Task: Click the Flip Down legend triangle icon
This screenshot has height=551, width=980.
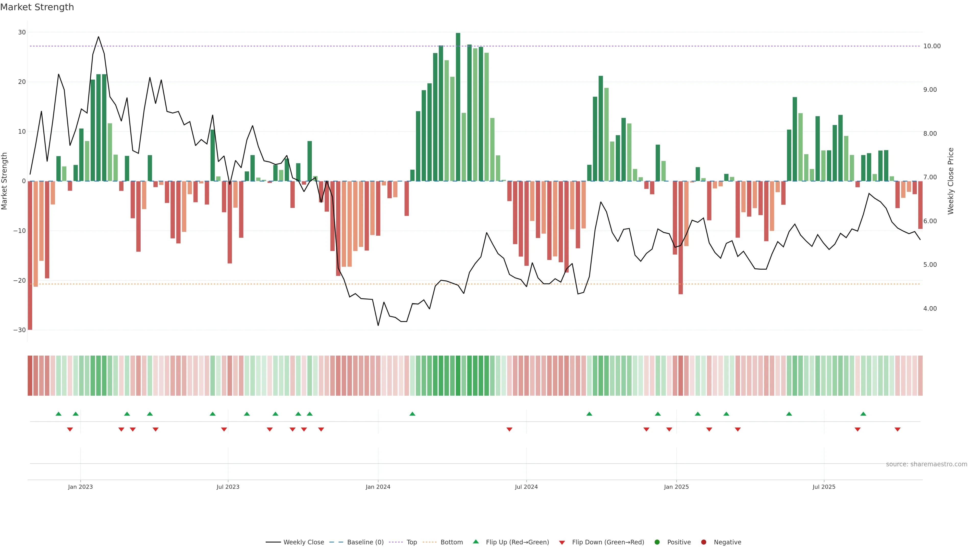Action: click(562, 543)
